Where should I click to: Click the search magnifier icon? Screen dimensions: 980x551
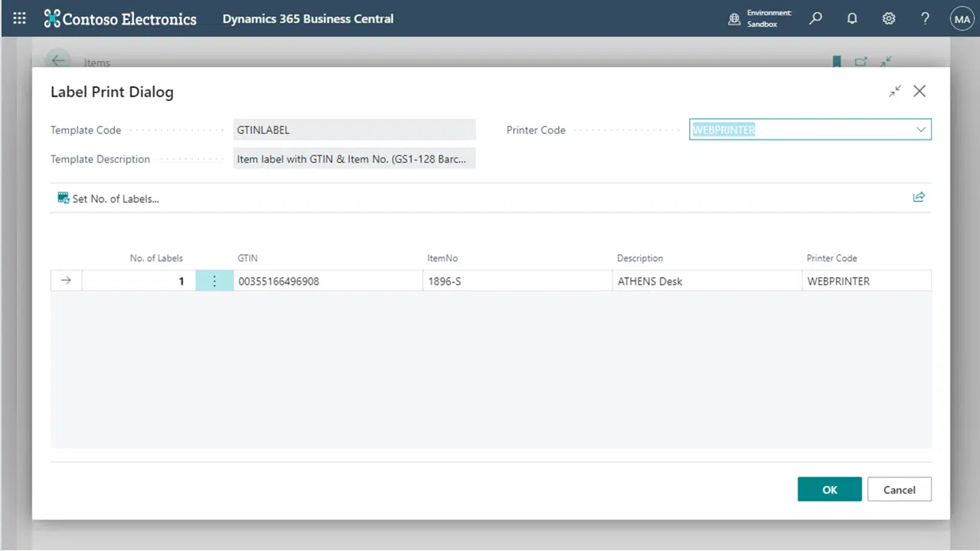coord(815,18)
